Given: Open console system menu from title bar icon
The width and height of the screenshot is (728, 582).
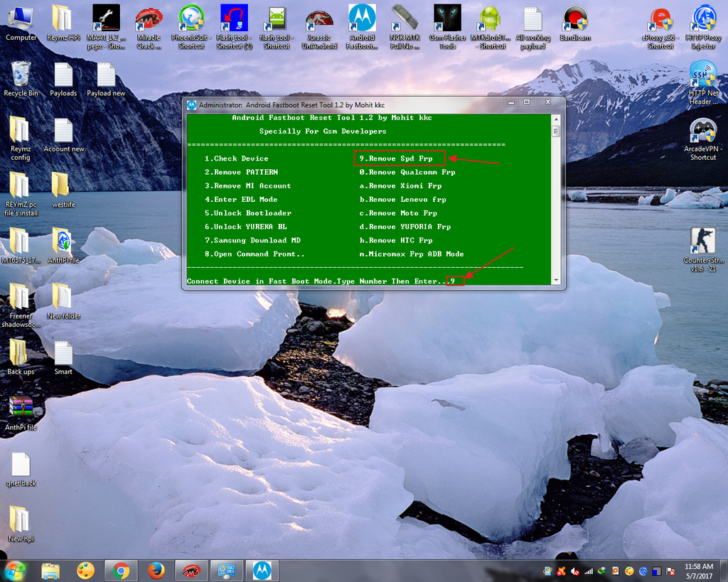Looking at the screenshot, I should pos(191,104).
